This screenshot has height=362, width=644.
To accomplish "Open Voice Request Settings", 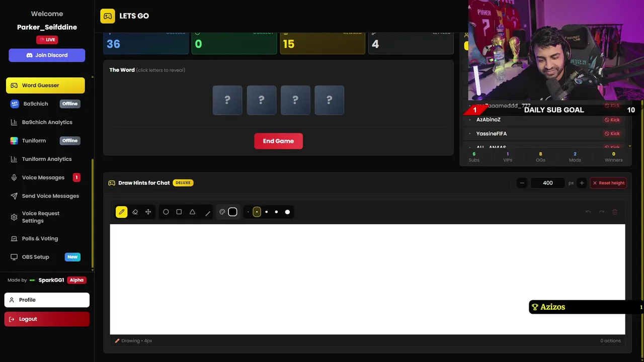I will pyautogui.click(x=45, y=217).
